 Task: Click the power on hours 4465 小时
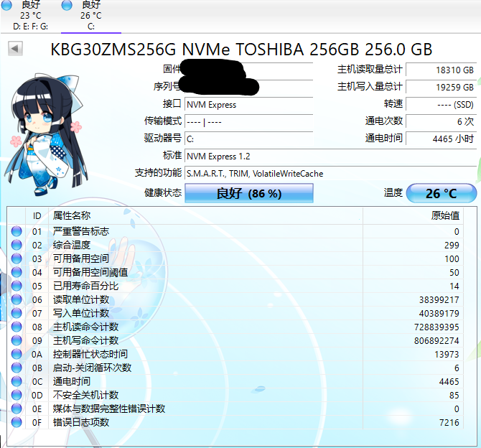click(x=441, y=139)
